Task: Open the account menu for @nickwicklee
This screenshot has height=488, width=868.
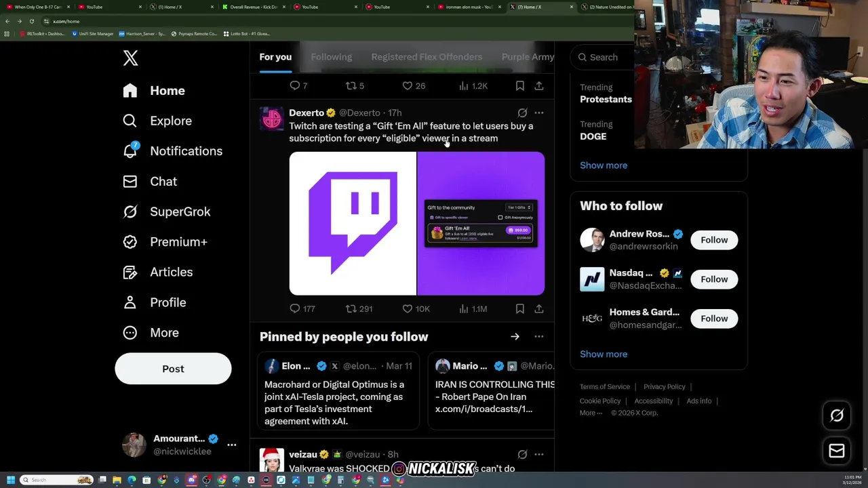Action: tap(179, 445)
